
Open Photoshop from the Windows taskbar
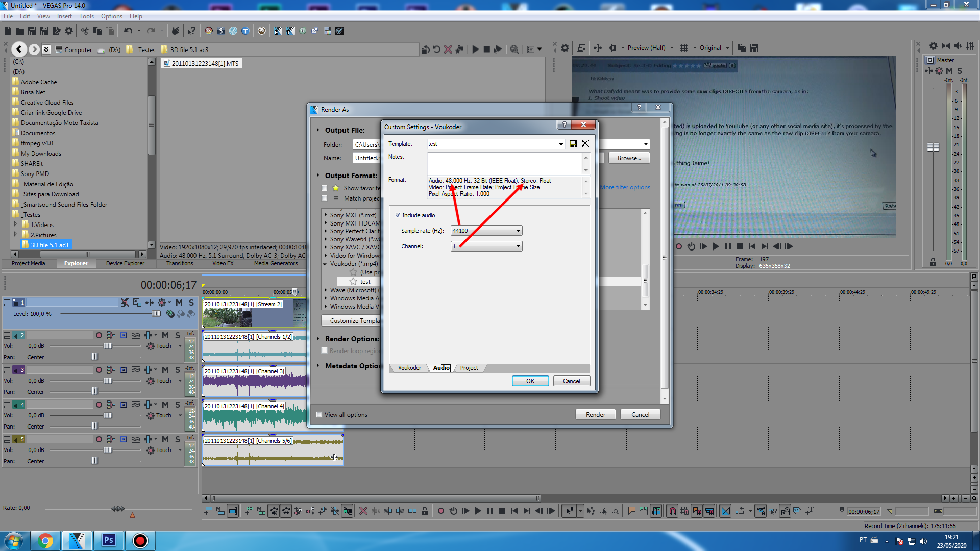tap(108, 540)
